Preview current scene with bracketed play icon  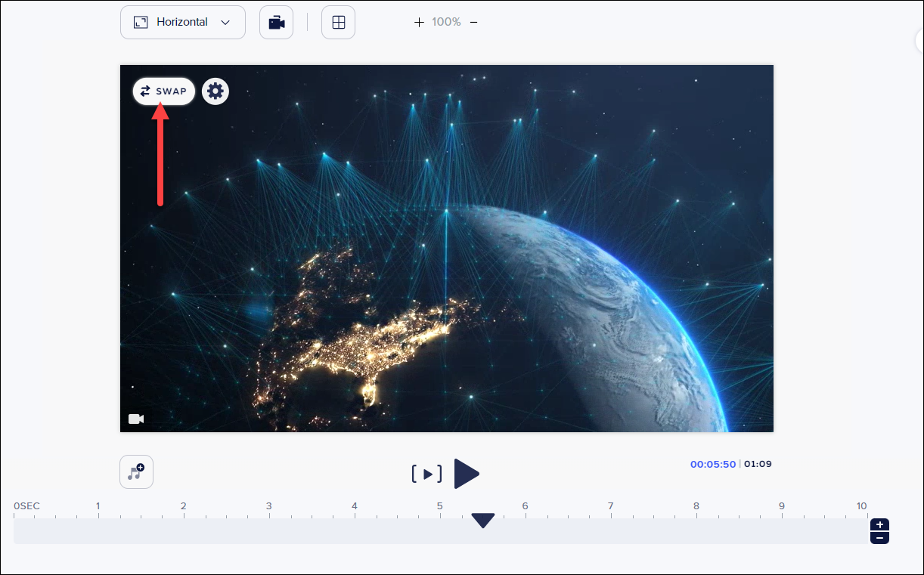coord(426,475)
